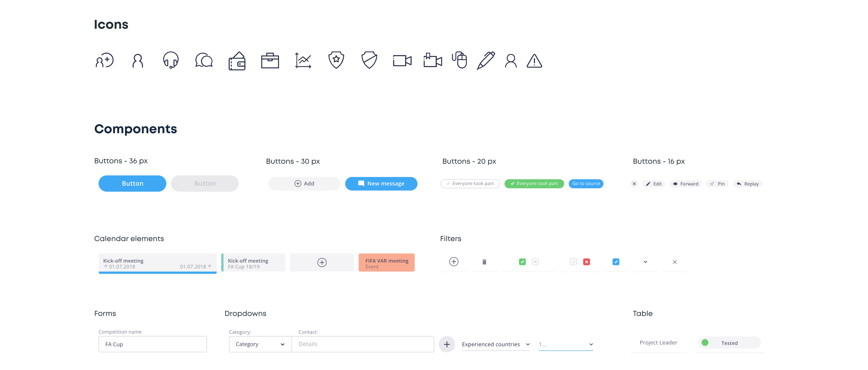Click the headset support icon
The width and height of the screenshot is (868, 370).
pyautogui.click(x=170, y=60)
